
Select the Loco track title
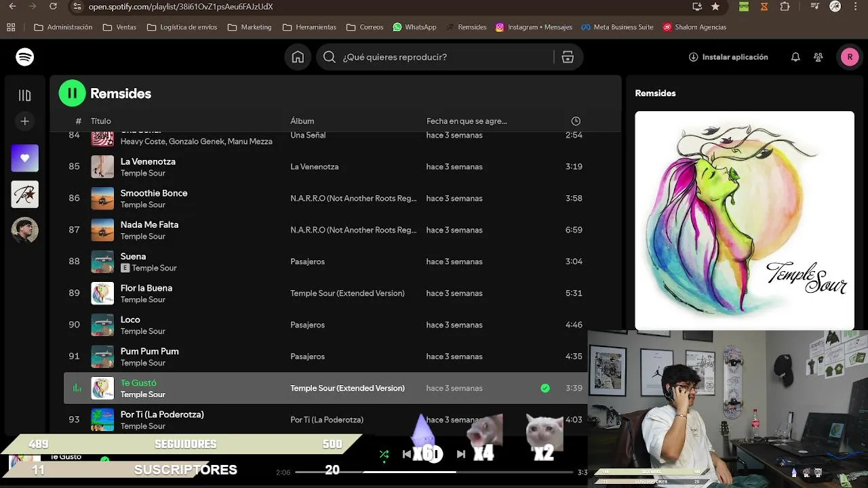point(130,319)
